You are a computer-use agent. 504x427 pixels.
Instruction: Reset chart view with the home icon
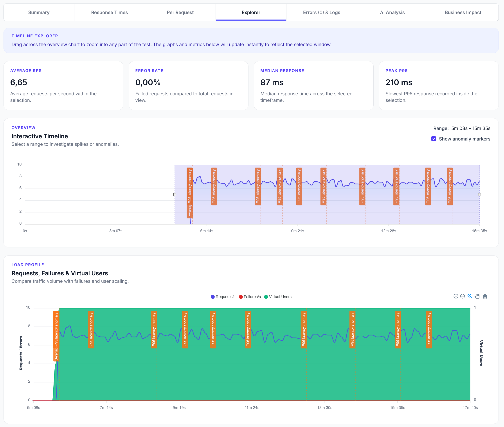pyautogui.click(x=485, y=296)
